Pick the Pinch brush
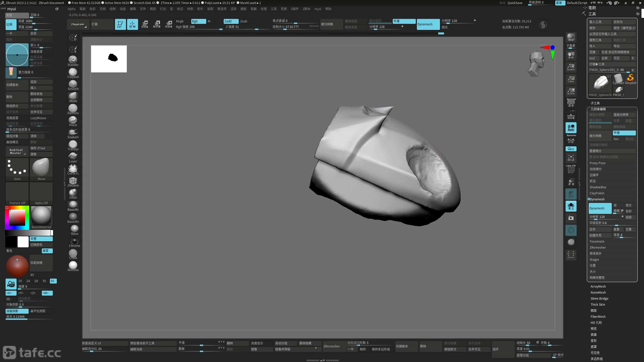This screenshot has width=644, height=362. pos(73,121)
